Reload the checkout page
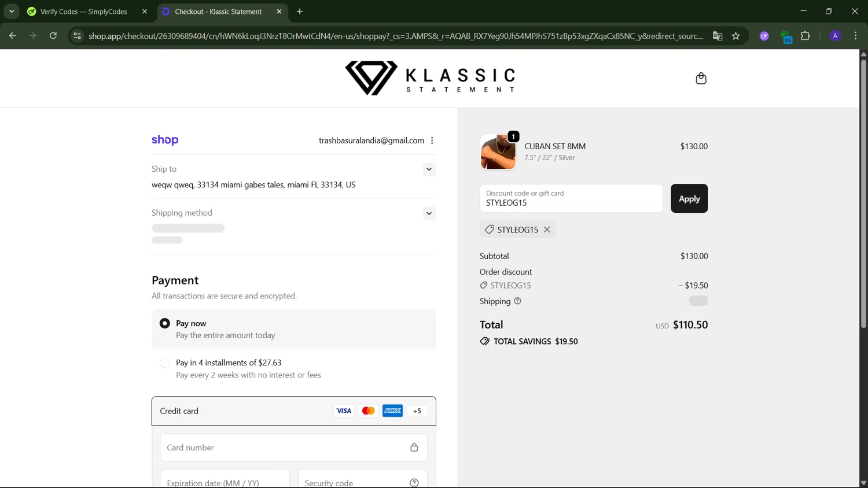The width and height of the screenshot is (868, 488). coord(53,36)
